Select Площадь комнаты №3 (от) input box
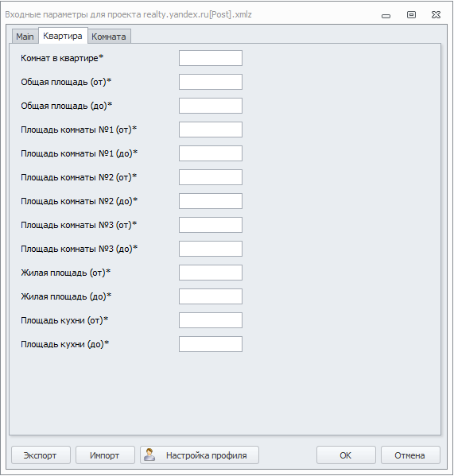454x476 pixels. 211,225
